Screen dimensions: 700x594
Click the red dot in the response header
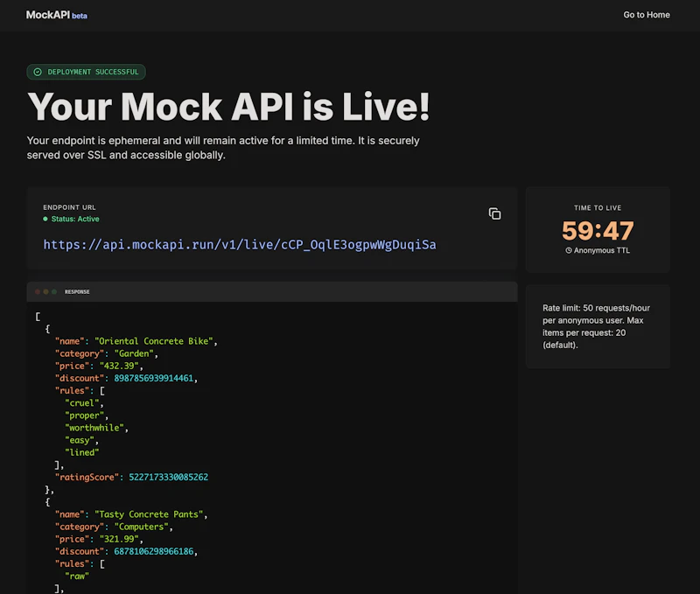pyautogui.click(x=38, y=292)
